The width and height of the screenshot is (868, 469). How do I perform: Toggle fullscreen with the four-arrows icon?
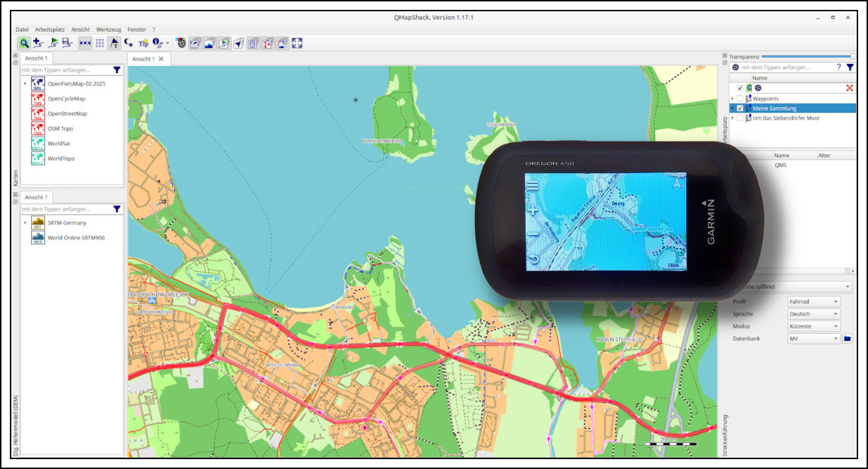297,43
